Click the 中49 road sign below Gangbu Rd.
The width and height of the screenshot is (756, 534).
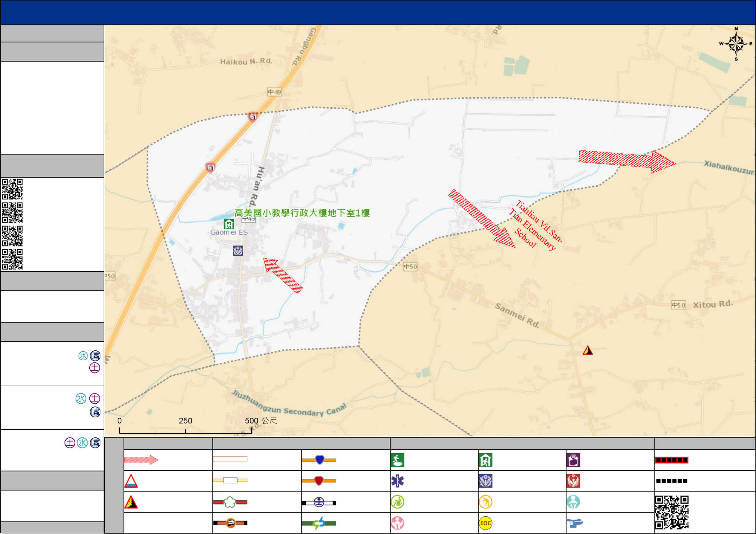point(274,92)
